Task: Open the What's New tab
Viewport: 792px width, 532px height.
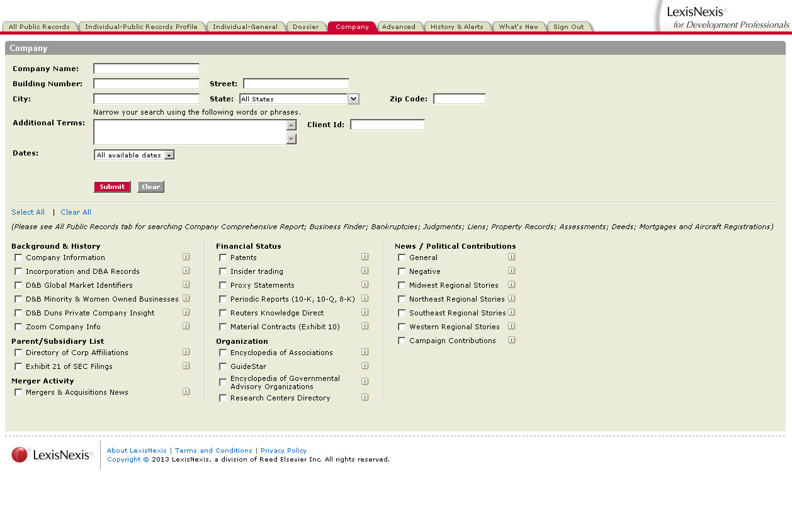Action: [519, 26]
